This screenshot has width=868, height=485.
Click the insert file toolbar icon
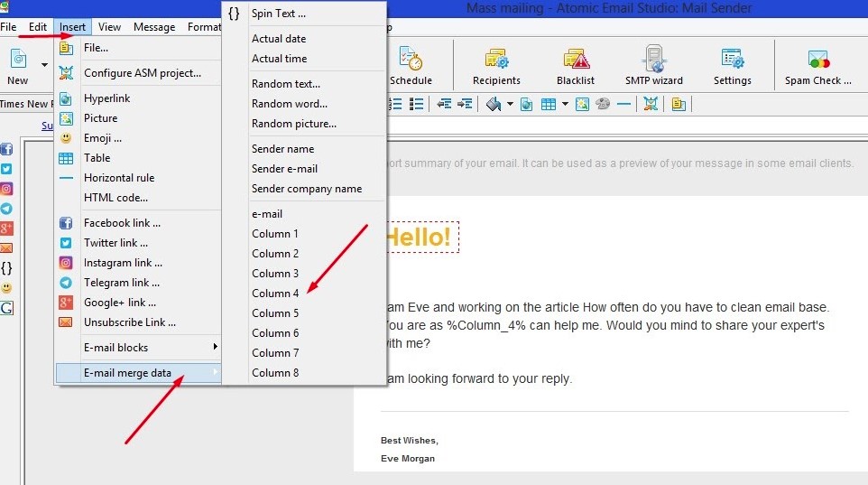(679, 104)
